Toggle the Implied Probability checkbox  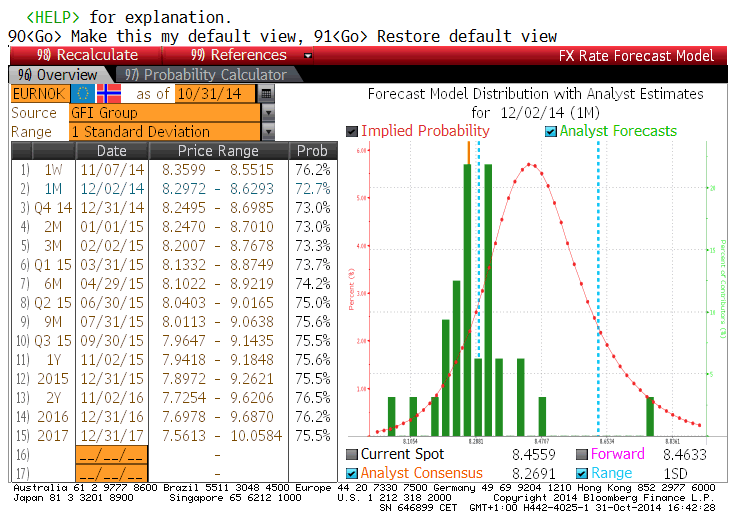tap(352, 131)
